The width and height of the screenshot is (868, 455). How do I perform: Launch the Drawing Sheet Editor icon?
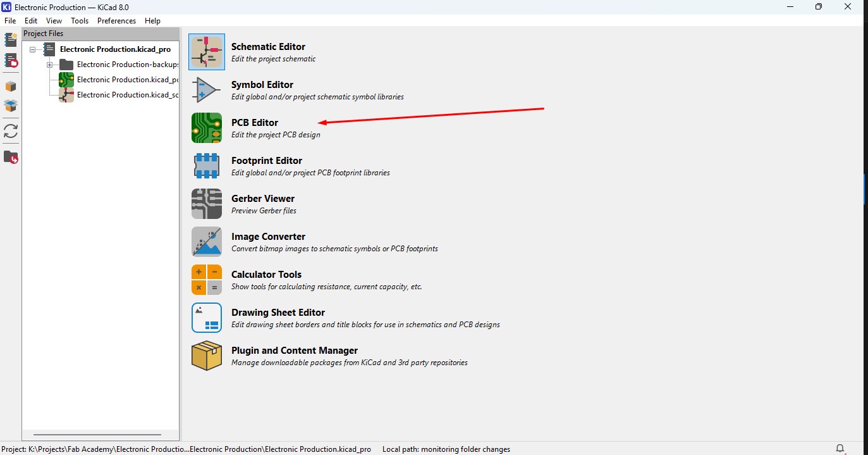point(207,318)
